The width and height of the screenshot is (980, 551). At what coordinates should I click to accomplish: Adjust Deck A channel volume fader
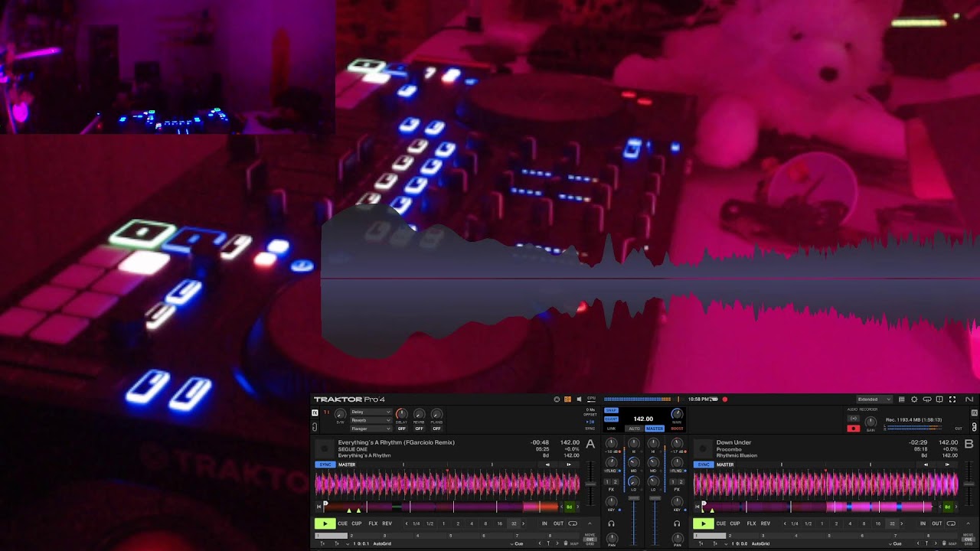coord(633,498)
